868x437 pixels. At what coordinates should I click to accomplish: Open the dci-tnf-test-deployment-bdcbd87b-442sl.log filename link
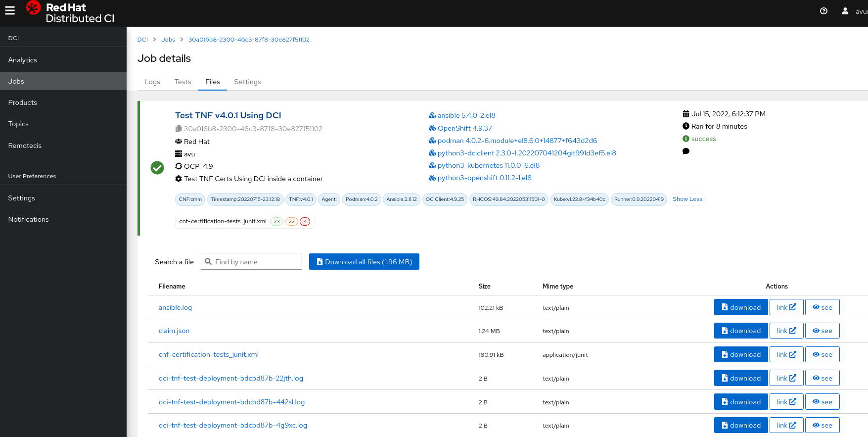[231, 402]
